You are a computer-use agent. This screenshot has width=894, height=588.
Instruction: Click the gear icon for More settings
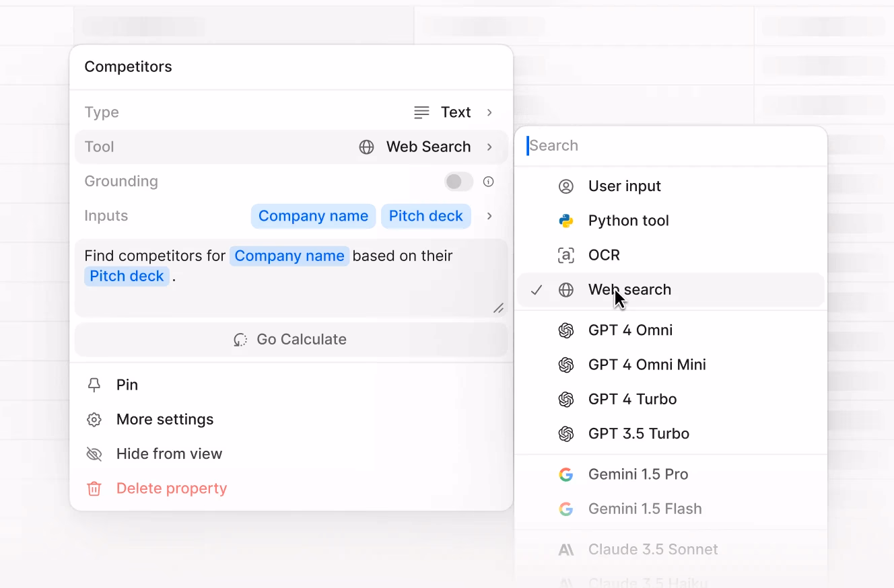pyautogui.click(x=94, y=420)
